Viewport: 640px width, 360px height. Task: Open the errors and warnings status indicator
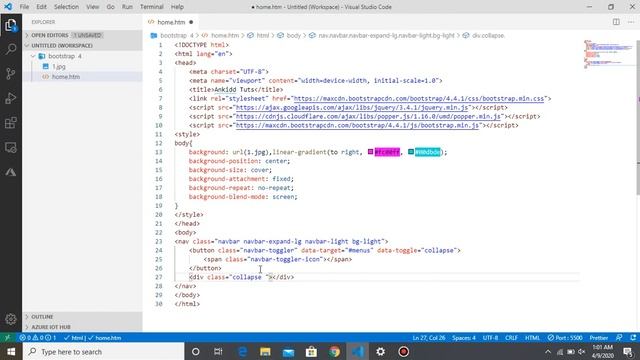click(x=38, y=338)
